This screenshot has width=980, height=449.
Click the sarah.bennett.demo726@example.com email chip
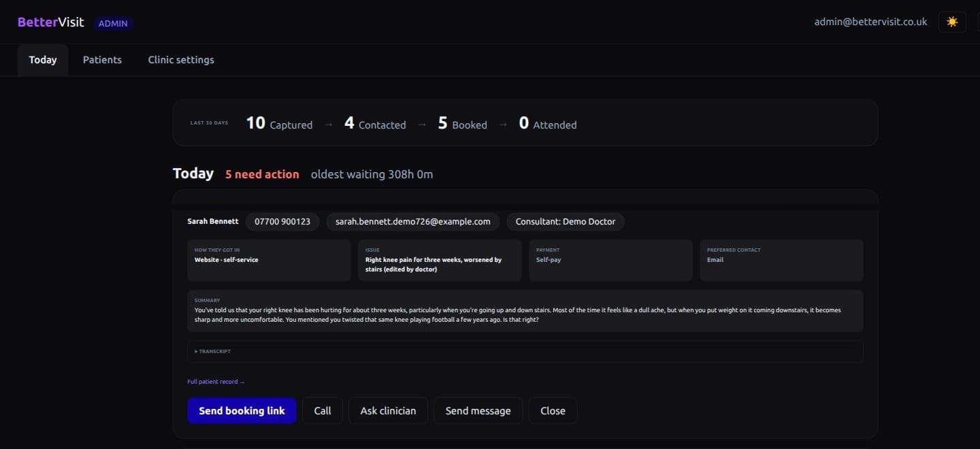413,222
